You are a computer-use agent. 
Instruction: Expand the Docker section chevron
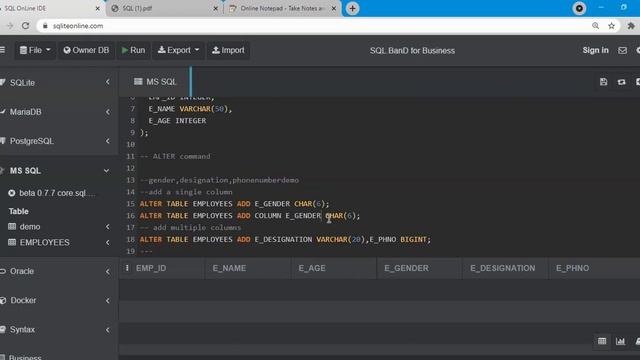point(108,301)
